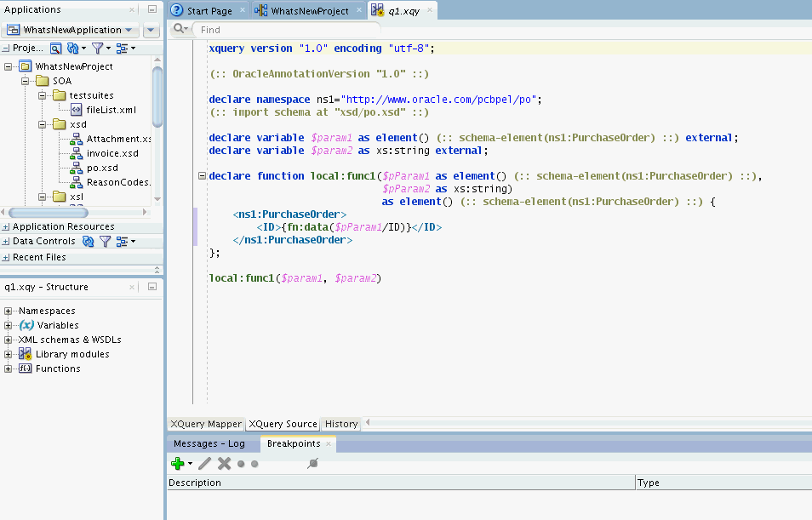Screen dimensions: 812x520
Task: Collapse the WhatsNewProject tree node
Action: tap(9, 66)
